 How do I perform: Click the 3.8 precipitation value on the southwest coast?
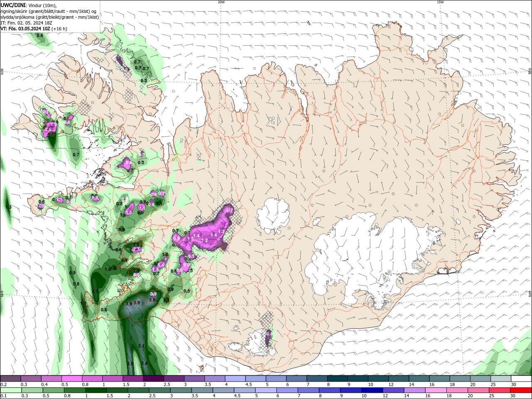[x=152, y=300]
